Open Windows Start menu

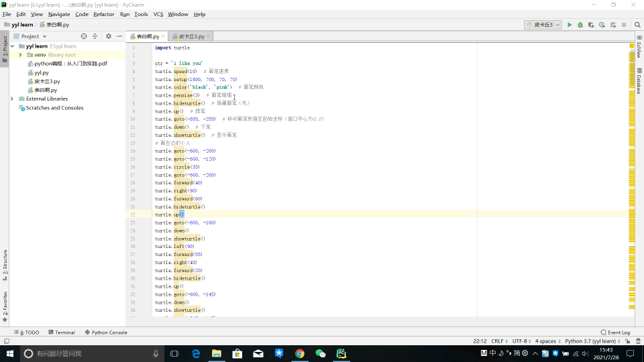click(10, 353)
